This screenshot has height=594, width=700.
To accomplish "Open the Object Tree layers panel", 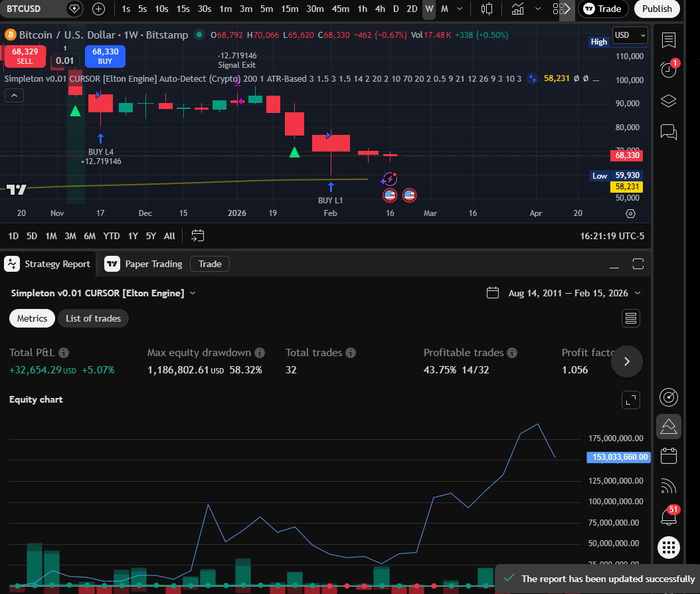I will coord(669,101).
